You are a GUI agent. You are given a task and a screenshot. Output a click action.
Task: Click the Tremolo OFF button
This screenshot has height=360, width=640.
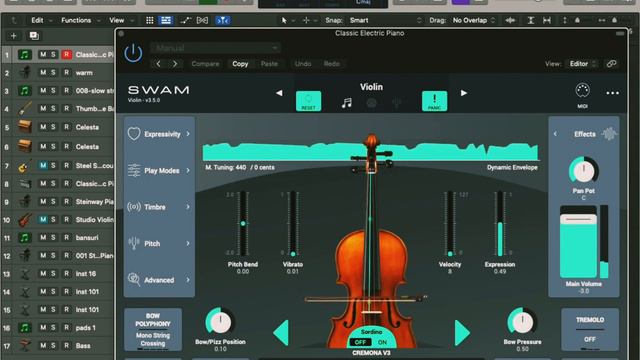590,329
